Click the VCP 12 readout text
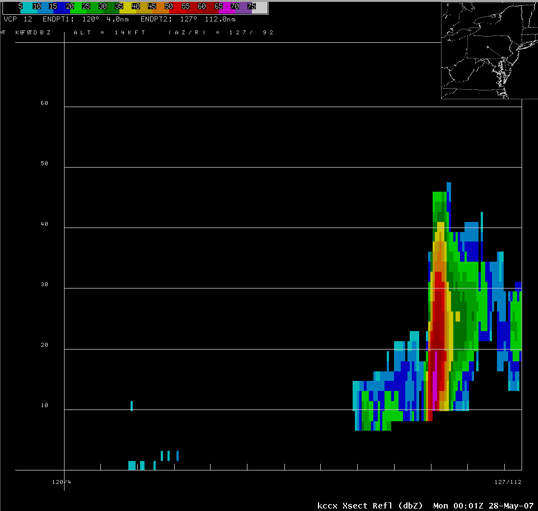538x511 pixels. [x=18, y=19]
